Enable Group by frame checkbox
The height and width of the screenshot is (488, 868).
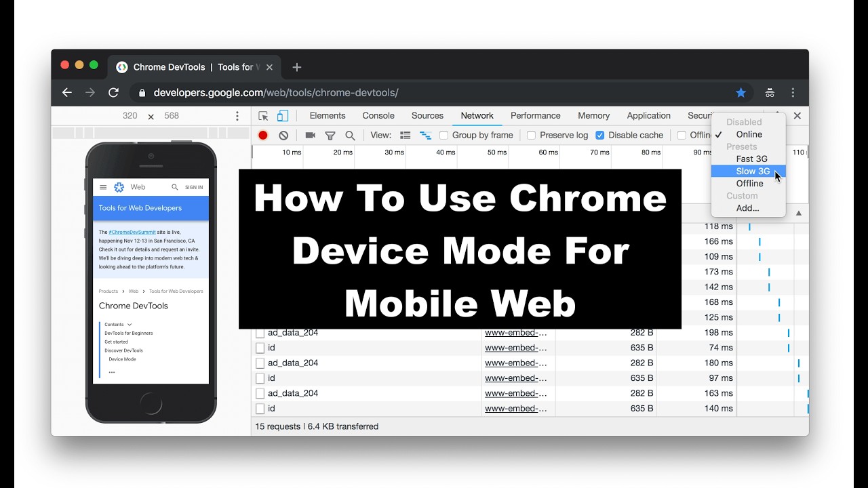pos(443,136)
